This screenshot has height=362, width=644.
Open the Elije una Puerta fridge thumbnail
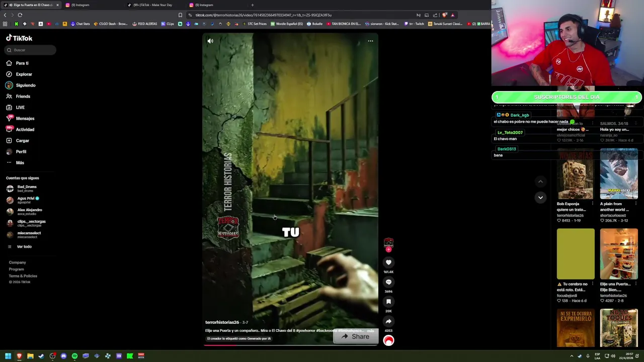(619, 254)
